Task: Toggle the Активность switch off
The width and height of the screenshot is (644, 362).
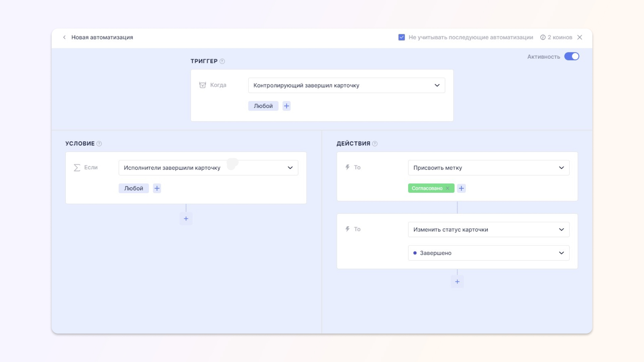Action: tap(572, 57)
